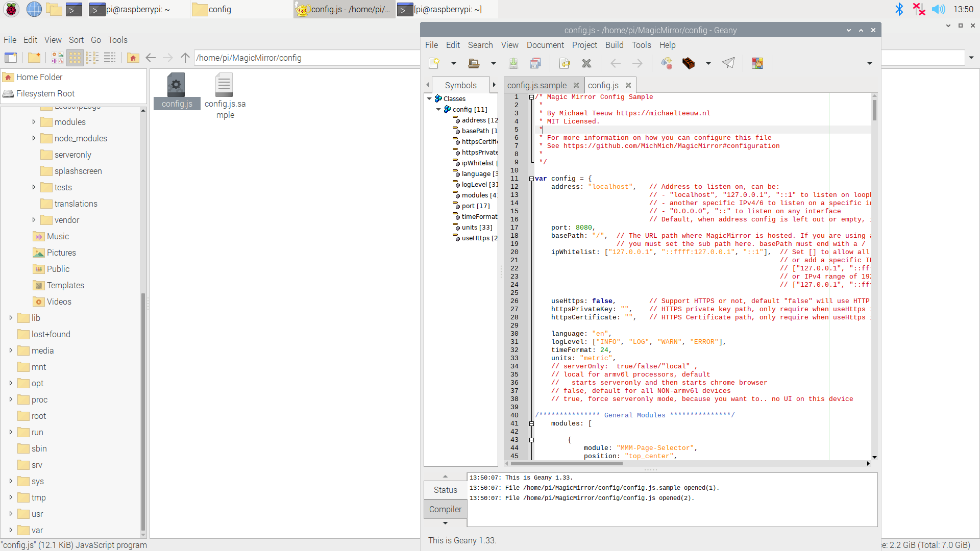Switch file manager to detailed list view
The width and height of the screenshot is (980, 551).
pos(110,58)
